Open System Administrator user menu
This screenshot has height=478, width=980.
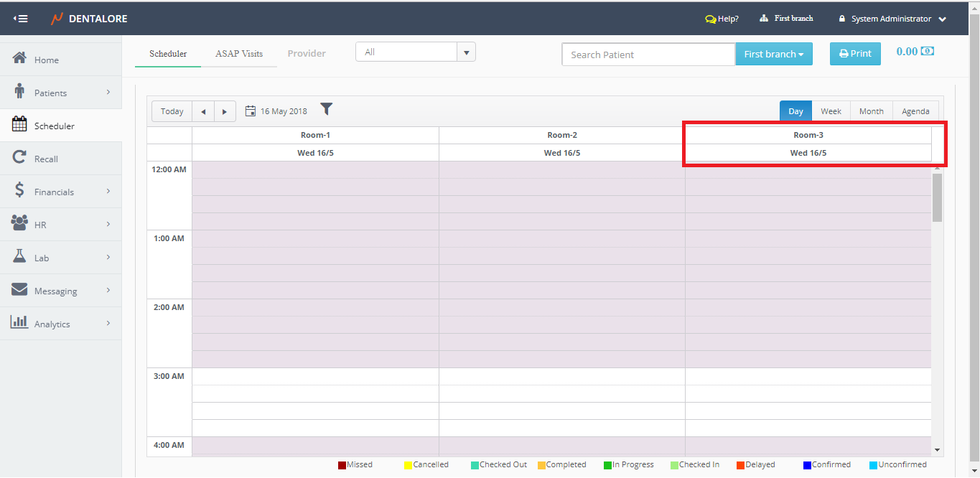pos(892,19)
